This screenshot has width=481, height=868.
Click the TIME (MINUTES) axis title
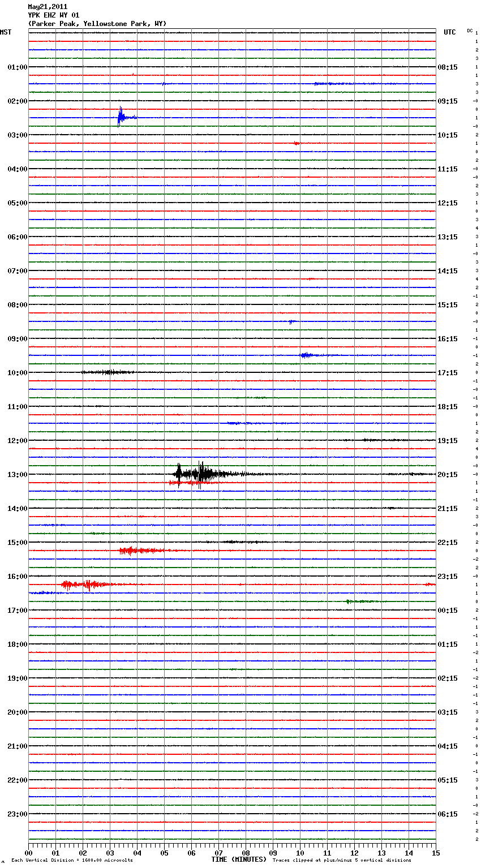coord(239,860)
